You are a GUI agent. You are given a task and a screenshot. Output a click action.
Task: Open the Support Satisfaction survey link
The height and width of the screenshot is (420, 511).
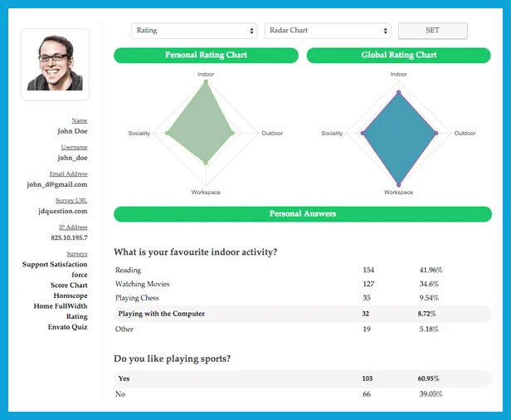55,265
